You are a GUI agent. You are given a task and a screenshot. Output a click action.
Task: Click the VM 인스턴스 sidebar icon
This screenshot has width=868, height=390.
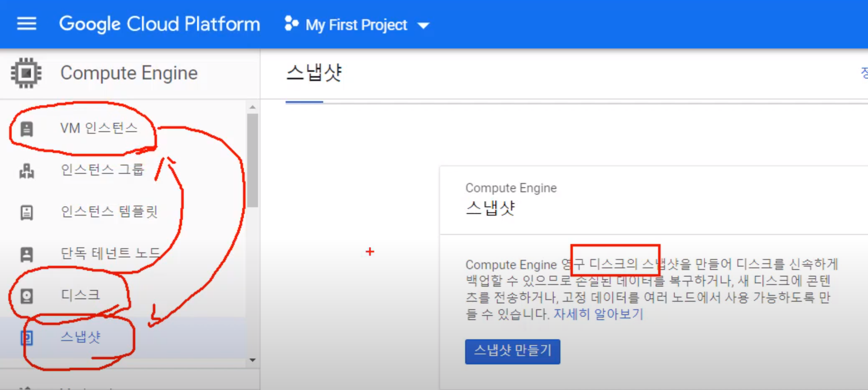(x=26, y=129)
